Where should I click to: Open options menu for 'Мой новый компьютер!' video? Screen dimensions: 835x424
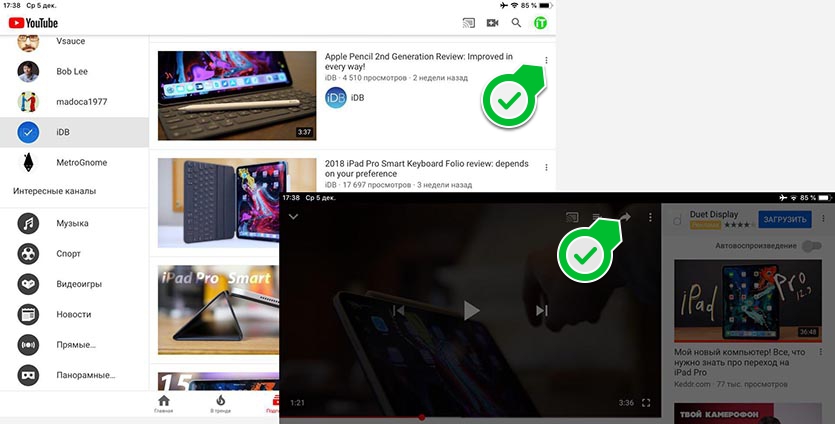(x=821, y=352)
